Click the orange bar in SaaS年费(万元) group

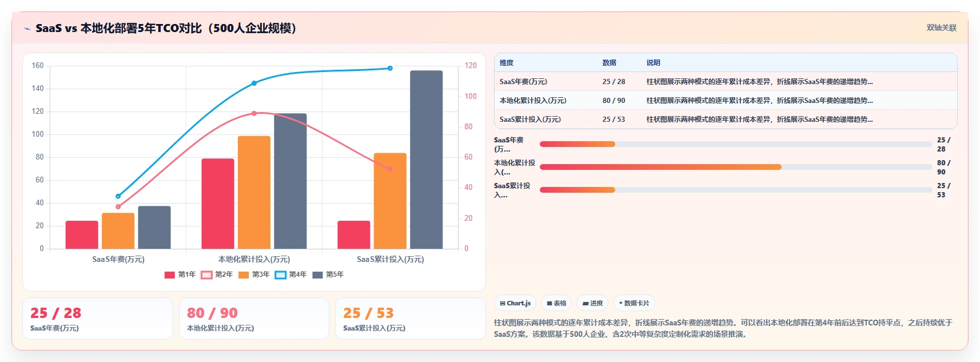(118, 231)
